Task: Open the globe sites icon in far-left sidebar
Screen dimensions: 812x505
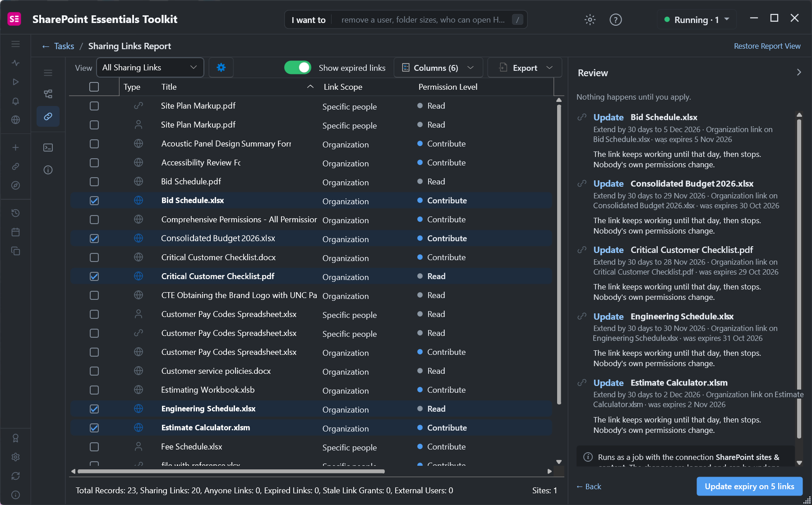Action: 16,120
